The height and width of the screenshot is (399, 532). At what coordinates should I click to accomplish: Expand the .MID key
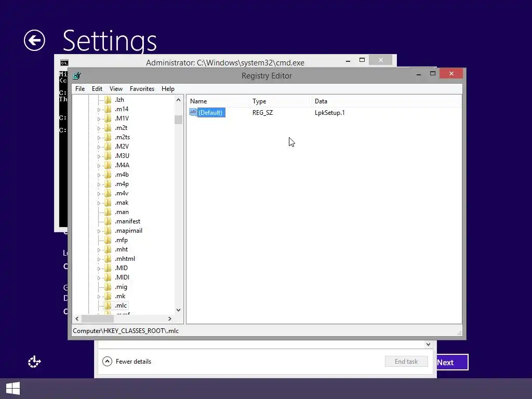(99, 269)
